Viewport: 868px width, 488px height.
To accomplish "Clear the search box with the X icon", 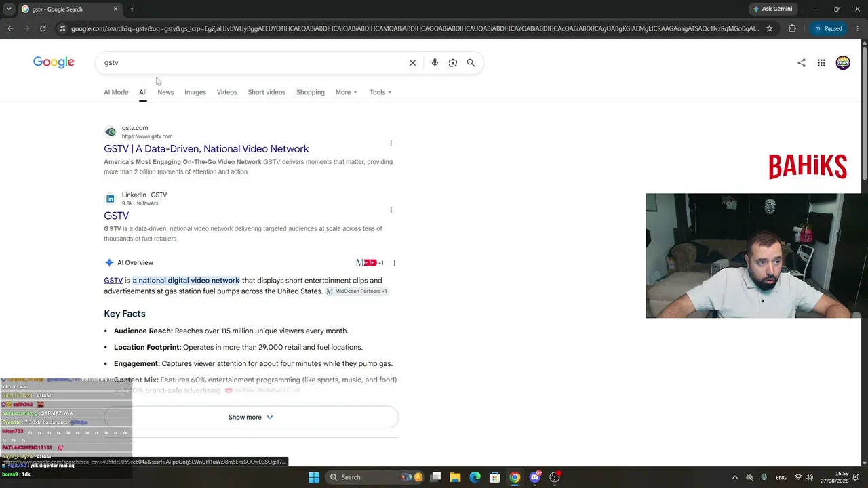I will click(412, 62).
